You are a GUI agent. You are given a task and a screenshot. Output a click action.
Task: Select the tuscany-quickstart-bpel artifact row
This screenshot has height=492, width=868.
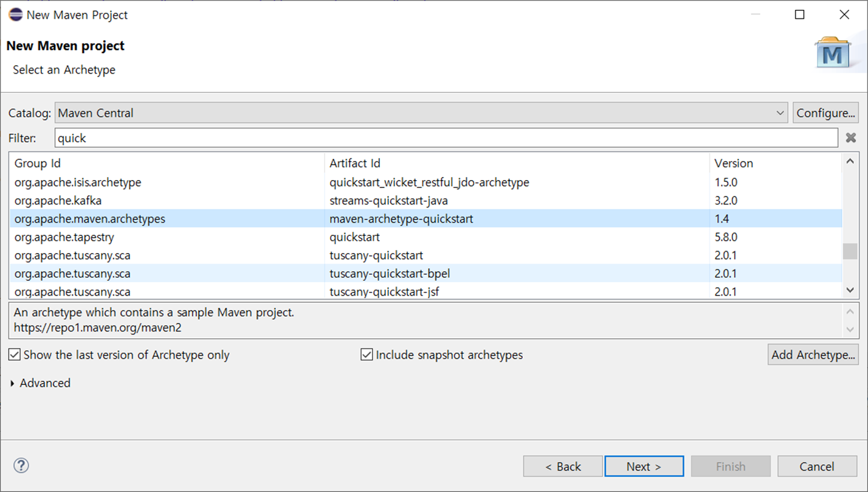425,273
